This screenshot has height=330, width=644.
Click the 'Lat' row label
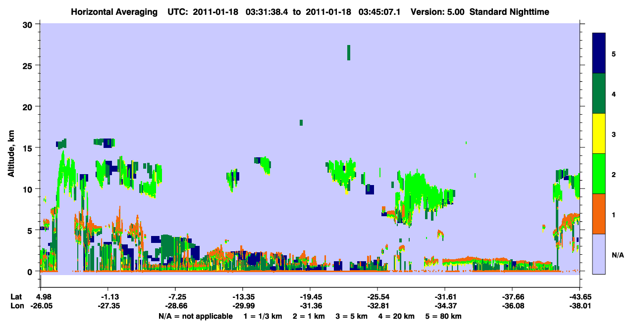pos(16,297)
